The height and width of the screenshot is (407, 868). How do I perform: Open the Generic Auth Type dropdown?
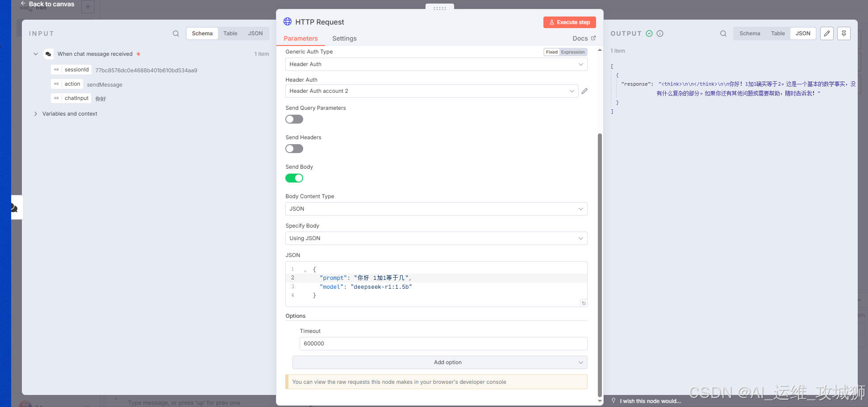tap(436, 64)
